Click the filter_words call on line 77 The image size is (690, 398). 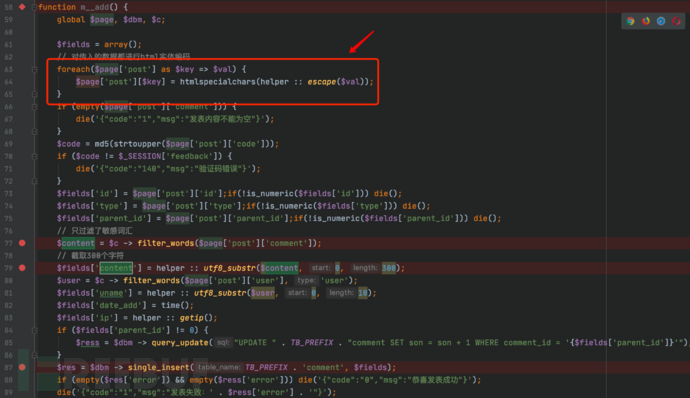(165, 243)
